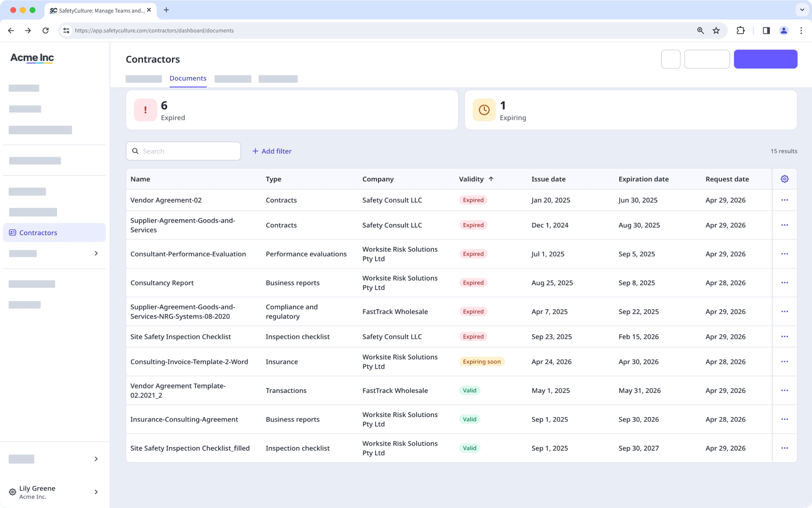Image resolution: width=812 pixels, height=508 pixels.
Task: Open browser profile avatar
Action: click(783, 30)
